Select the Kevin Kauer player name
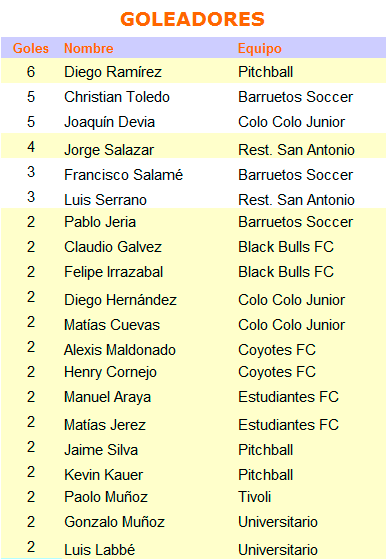Screen dimensions: 386x559 click(x=104, y=475)
